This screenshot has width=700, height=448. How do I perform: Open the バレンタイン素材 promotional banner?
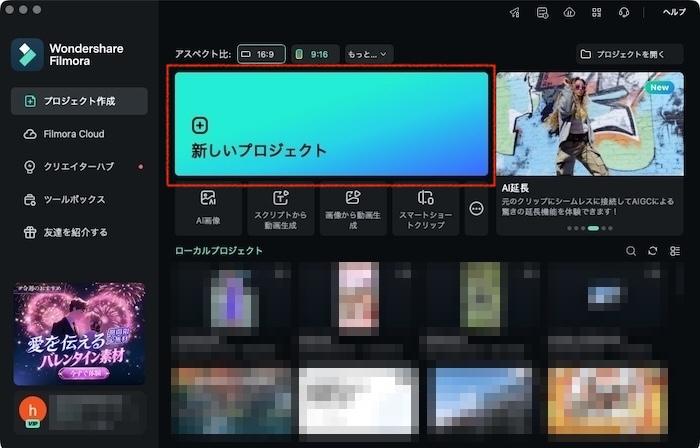pos(79,333)
